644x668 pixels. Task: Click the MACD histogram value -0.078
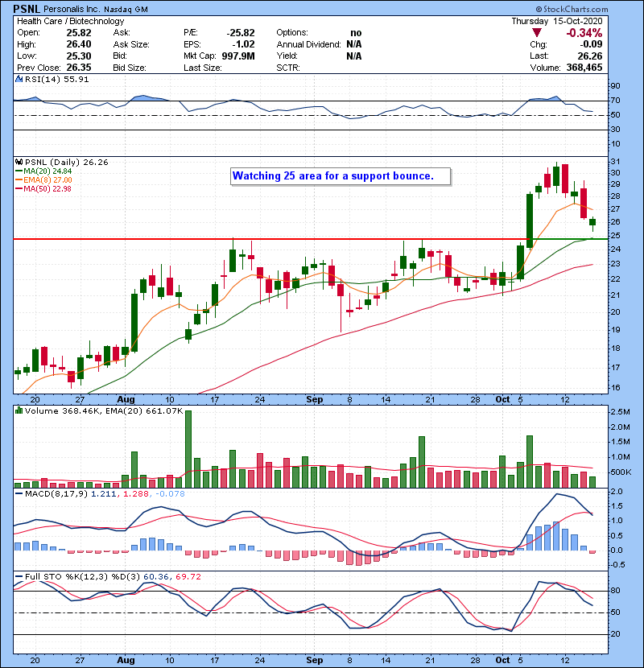[x=170, y=494]
